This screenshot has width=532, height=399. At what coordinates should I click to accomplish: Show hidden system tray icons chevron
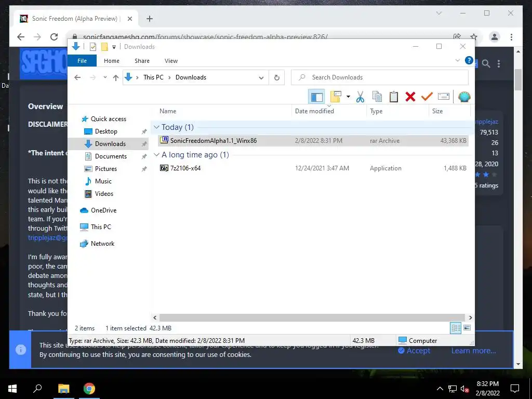440,389
